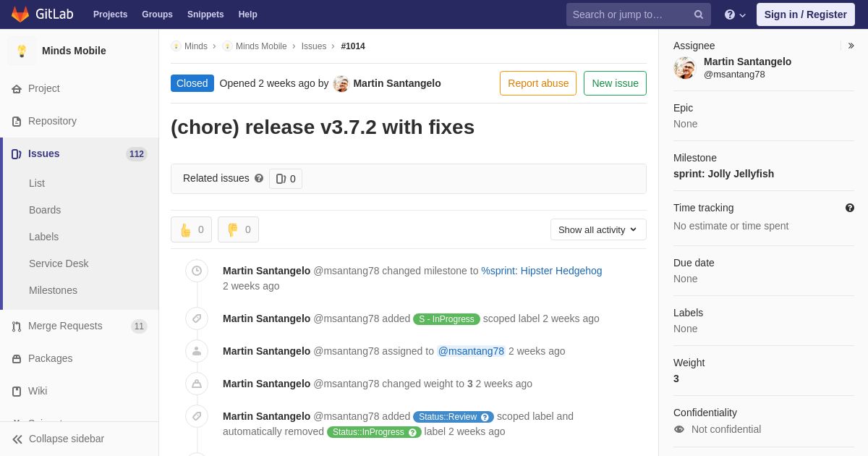Image resolution: width=868 pixels, height=456 pixels.
Task: Click the Time tracking help icon
Action: coord(850,208)
